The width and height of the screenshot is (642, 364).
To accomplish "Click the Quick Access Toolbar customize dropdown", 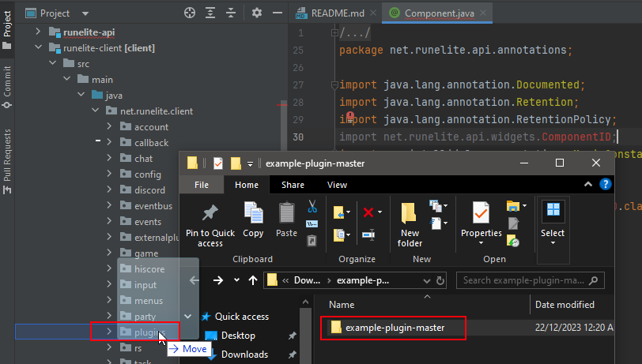I will click(x=250, y=164).
